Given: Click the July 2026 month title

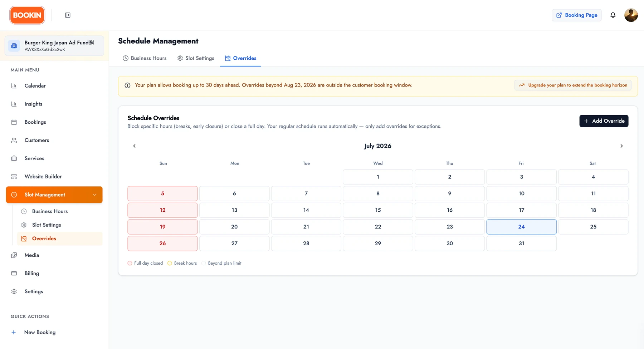Looking at the screenshot, I should click(x=378, y=146).
